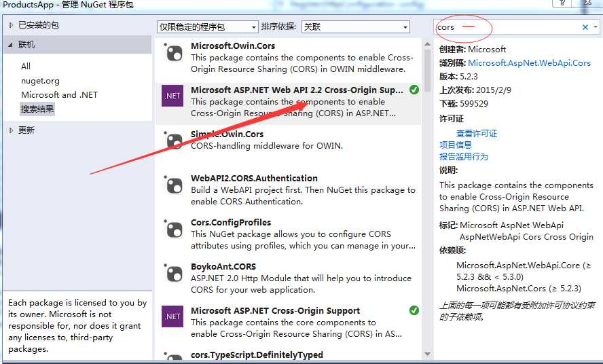The width and height of the screenshot is (603, 364).
Task: Expand the 已安装的包 tree node
Action: tap(11, 25)
